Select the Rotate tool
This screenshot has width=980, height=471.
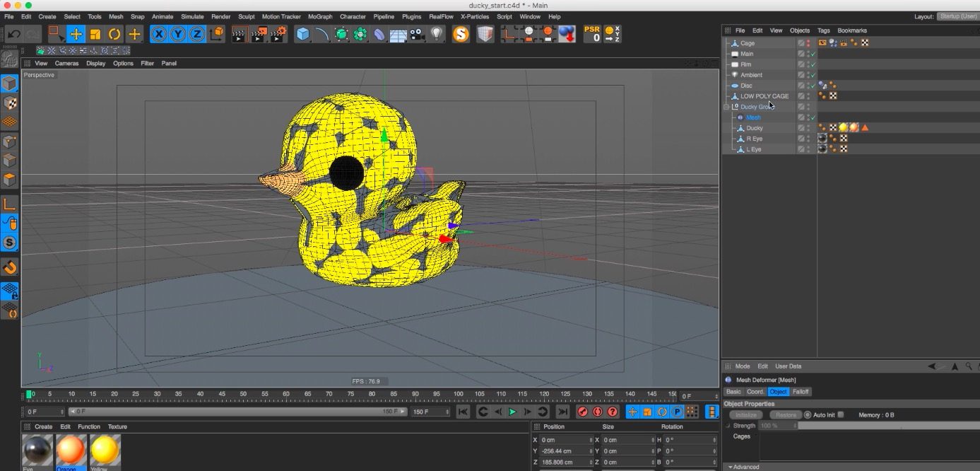click(114, 33)
